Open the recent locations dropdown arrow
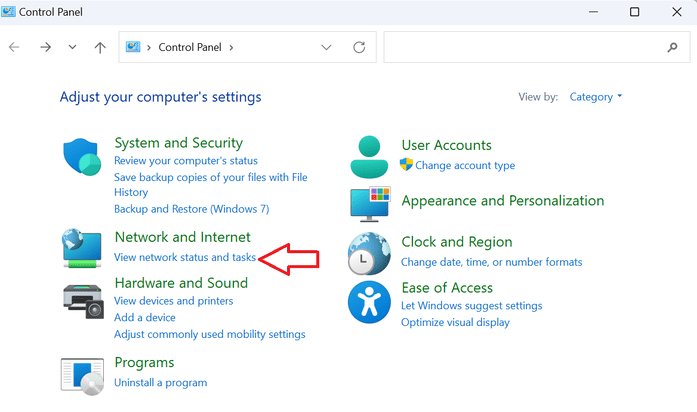The image size is (697, 412). tap(72, 47)
